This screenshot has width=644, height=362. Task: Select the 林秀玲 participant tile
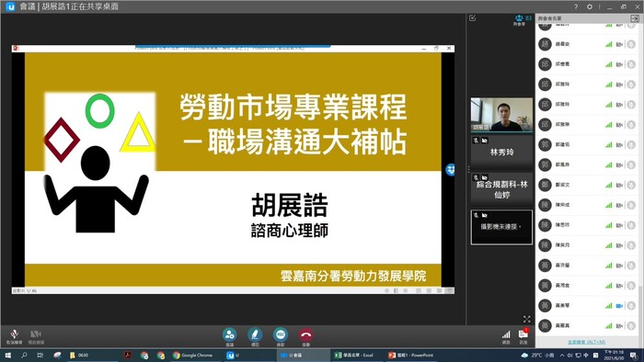point(501,153)
